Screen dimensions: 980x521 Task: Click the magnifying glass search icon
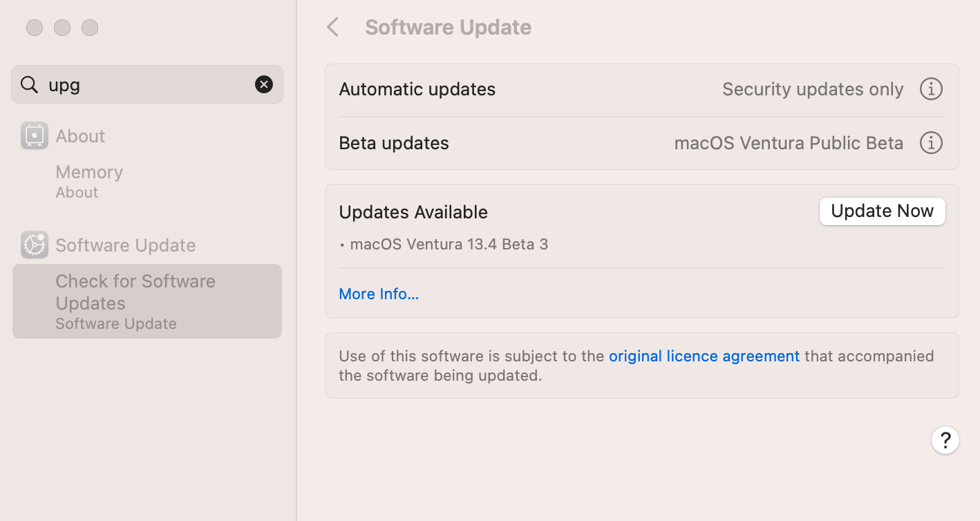click(29, 84)
